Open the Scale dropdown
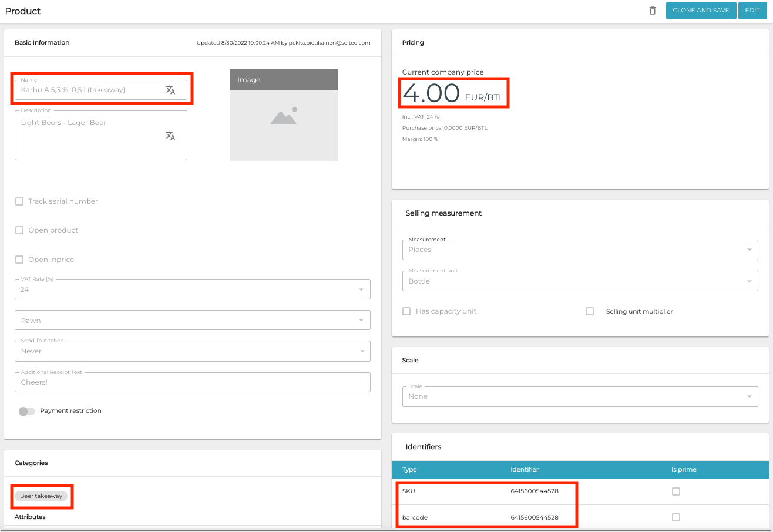 pyautogui.click(x=580, y=396)
